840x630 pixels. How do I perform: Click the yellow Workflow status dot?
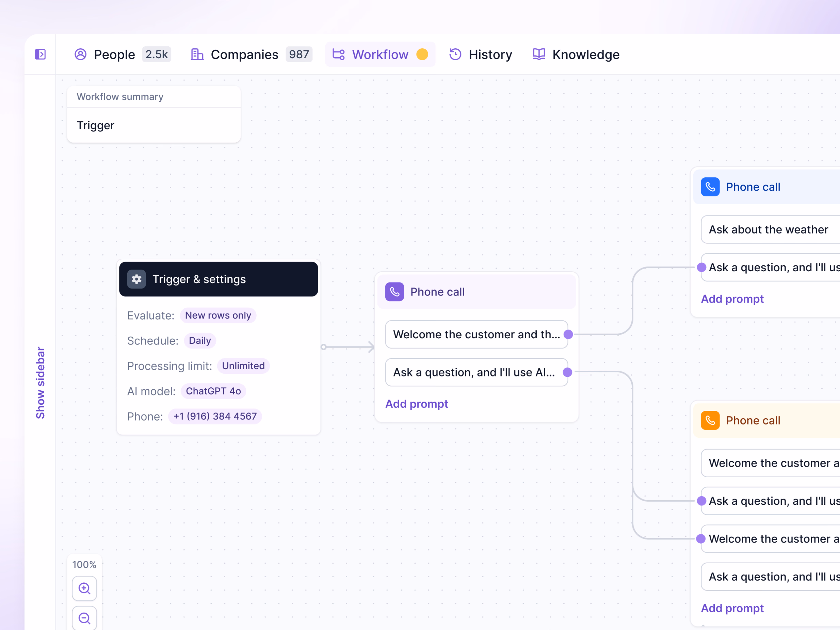(x=422, y=54)
